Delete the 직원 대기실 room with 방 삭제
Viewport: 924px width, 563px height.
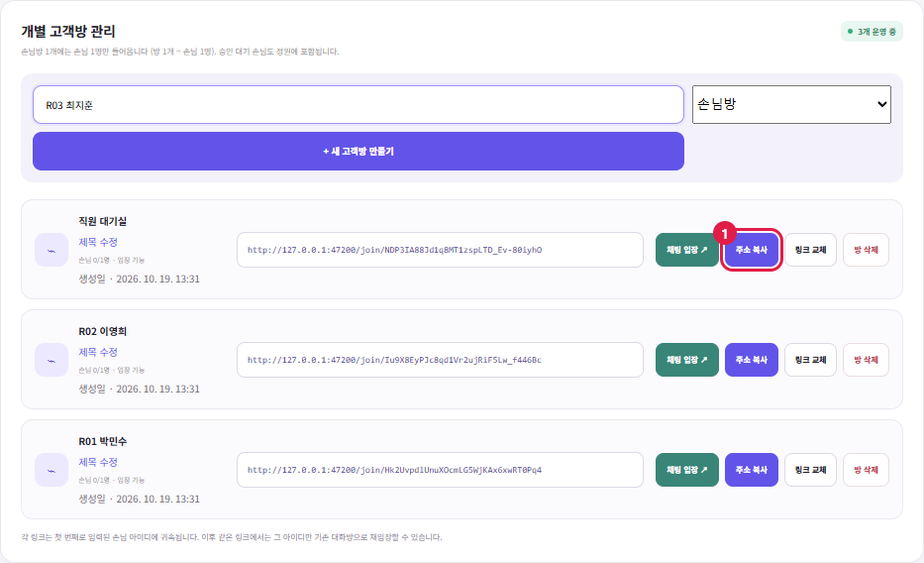866,250
